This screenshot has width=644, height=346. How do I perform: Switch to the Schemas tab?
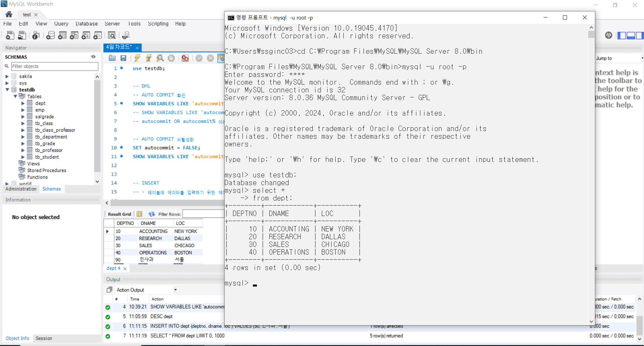[51, 189]
